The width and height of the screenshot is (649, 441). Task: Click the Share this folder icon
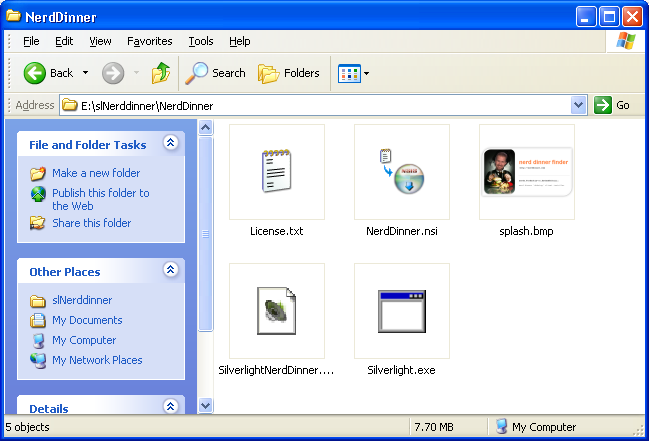pyautogui.click(x=38, y=223)
